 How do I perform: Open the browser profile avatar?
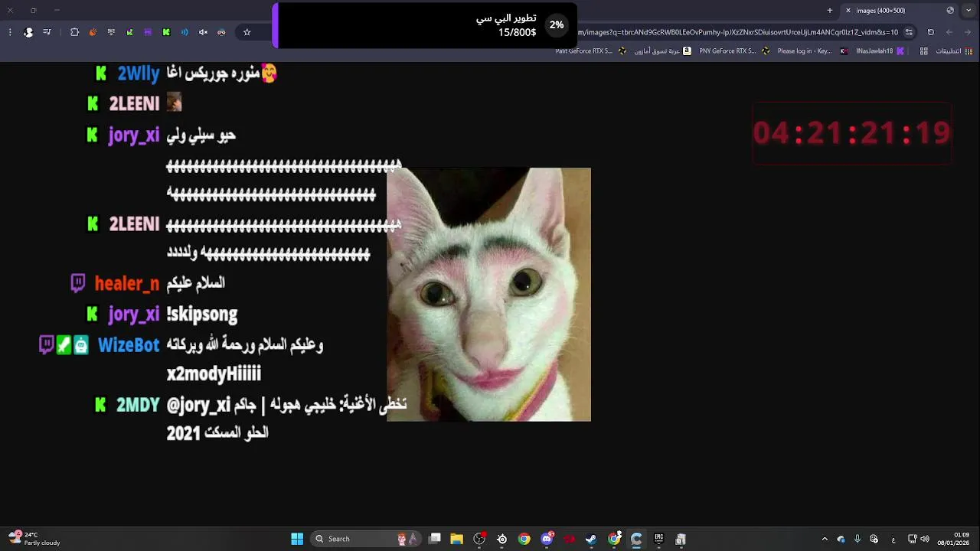coord(28,32)
